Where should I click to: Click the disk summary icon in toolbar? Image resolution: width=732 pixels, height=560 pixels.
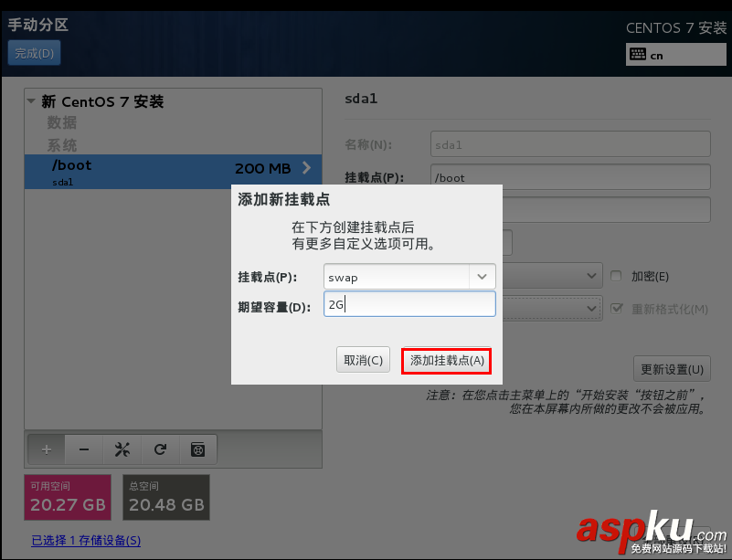click(x=198, y=449)
